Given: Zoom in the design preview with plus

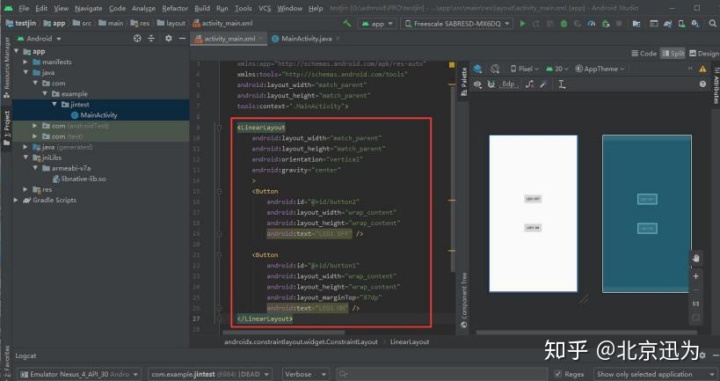Looking at the screenshot, I should pos(696,276).
